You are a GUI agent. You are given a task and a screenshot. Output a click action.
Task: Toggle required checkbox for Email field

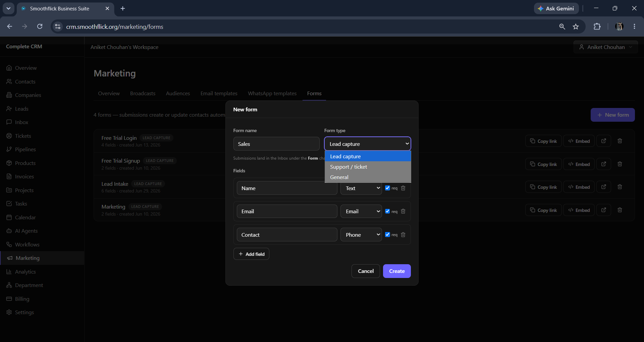point(387,211)
